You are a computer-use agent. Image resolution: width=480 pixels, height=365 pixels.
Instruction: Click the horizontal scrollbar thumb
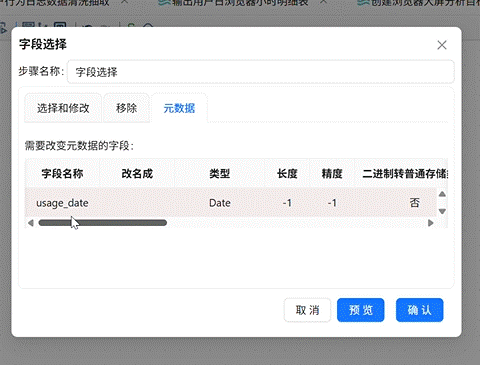(103, 223)
